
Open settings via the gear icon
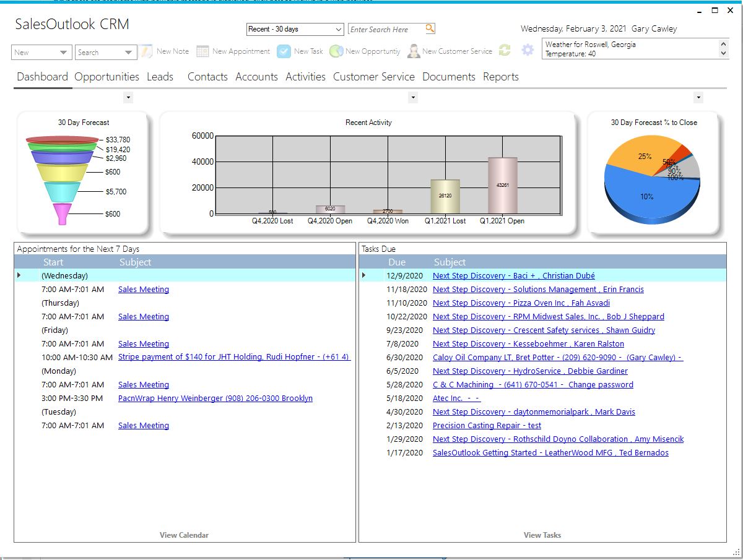coord(528,51)
